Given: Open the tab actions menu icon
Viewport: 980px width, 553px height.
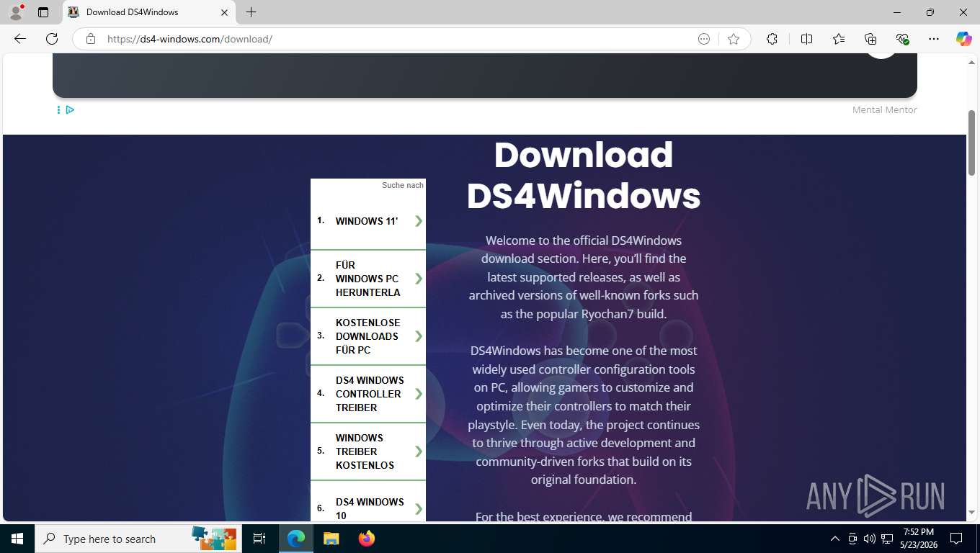Looking at the screenshot, I should pyautogui.click(x=43, y=12).
